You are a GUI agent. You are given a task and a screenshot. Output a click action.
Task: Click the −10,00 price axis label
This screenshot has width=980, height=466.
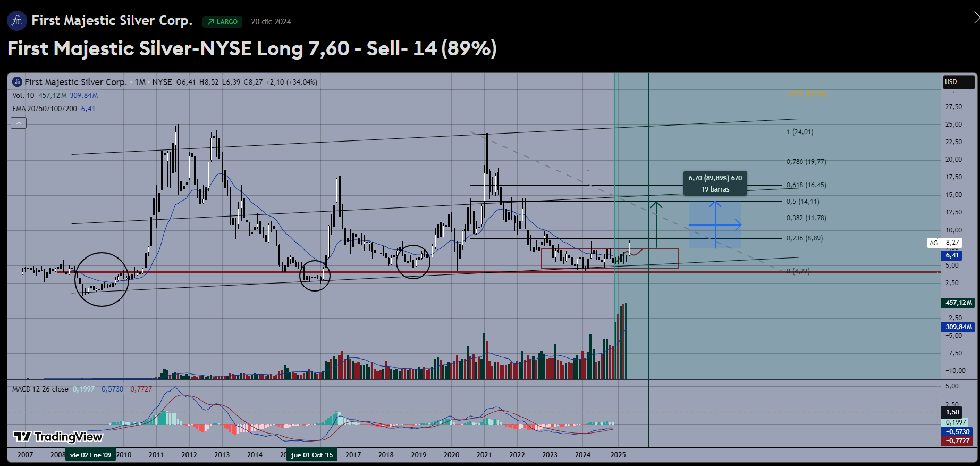[954, 371]
